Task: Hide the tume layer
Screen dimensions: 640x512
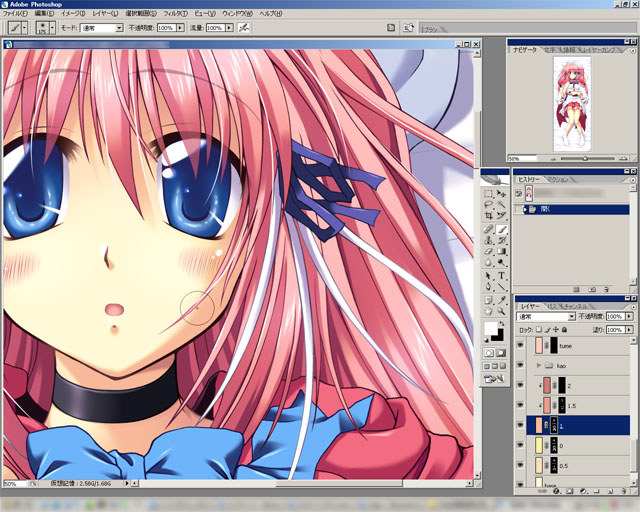Action: pos(520,345)
